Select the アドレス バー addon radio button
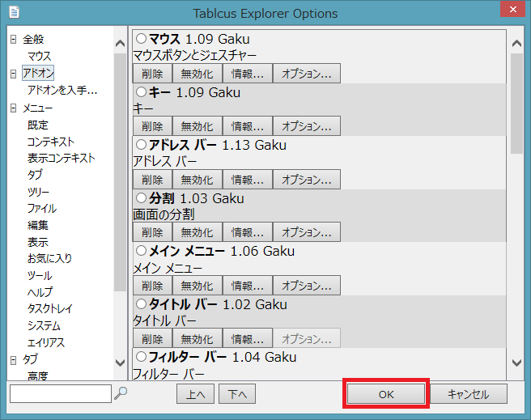 [141, 145]
